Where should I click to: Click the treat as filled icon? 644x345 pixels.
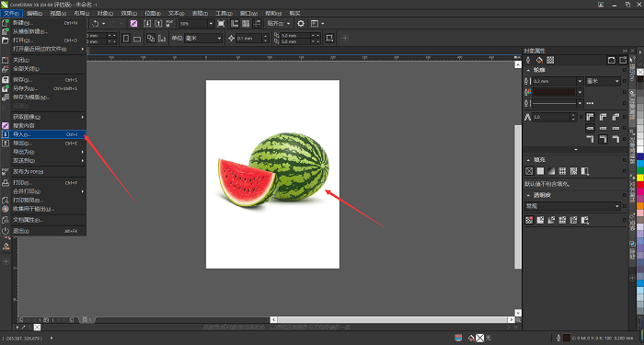click(x=329, y=39)
